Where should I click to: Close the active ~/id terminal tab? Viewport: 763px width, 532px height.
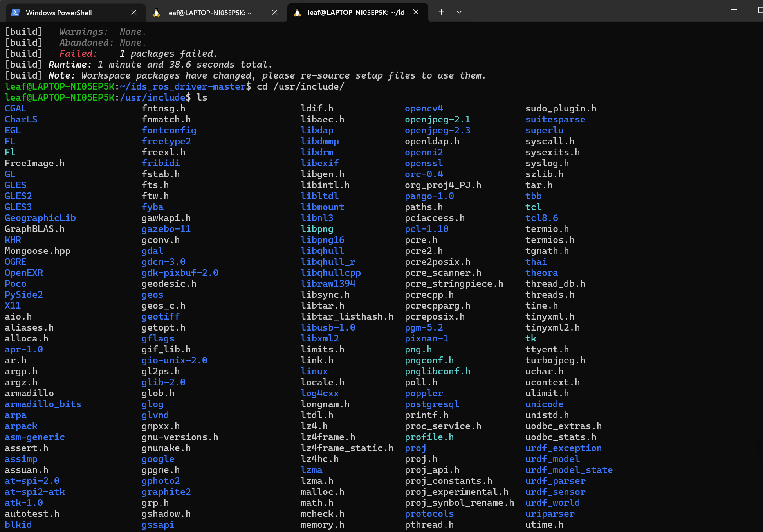(x=416, y=12)
